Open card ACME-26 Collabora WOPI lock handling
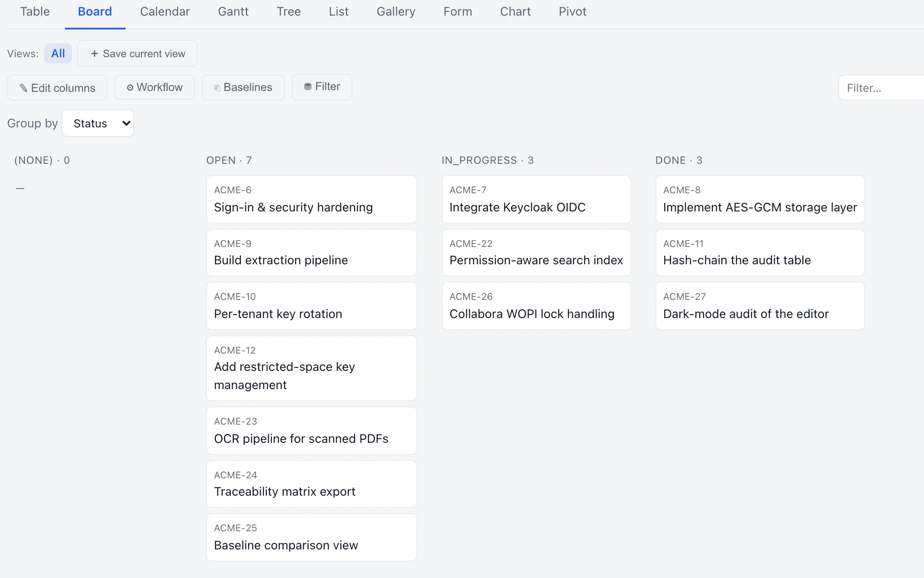Viewport: 924px width, 578px height. pyautogui.click(x=536, y=306)
